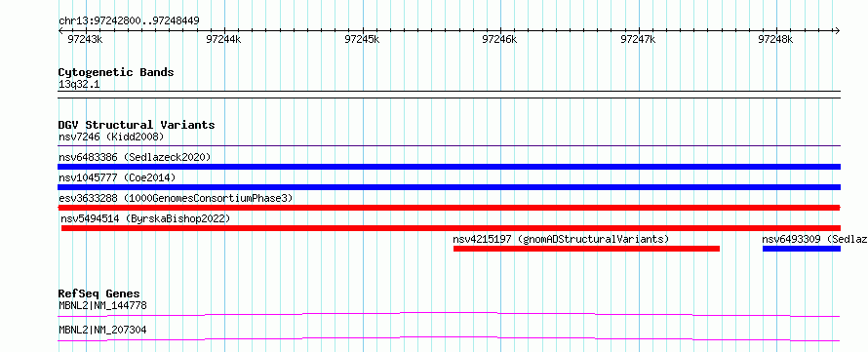868x352 pixels.
Task: Click the 97245k ruler label
Action: coord(362,39)
